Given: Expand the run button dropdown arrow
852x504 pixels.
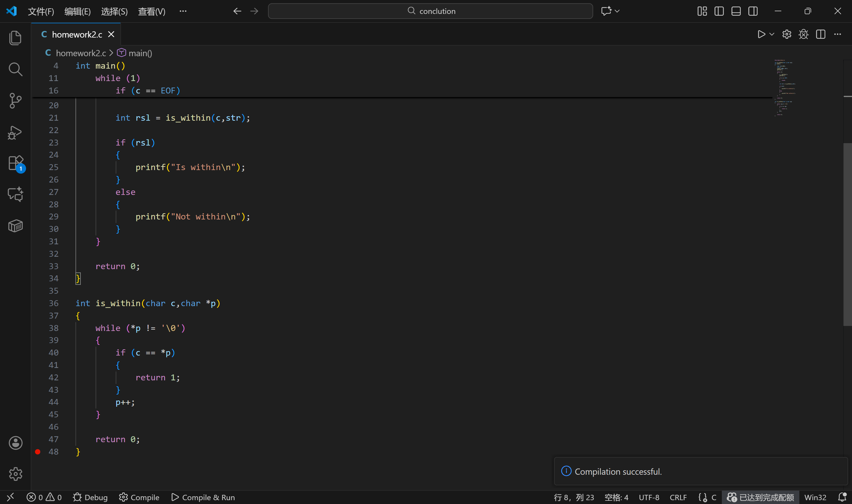Looking at the screenshot, I should click(x=772, y=34).
